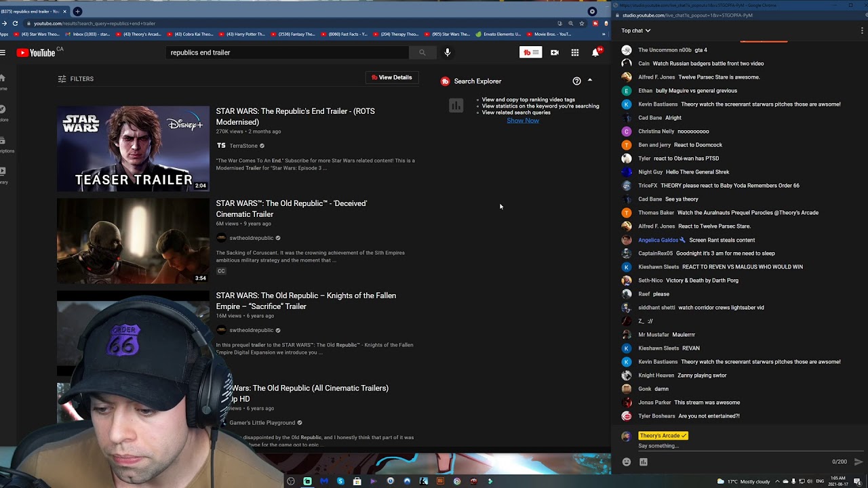Open the Windows notification center
Viewport: 868px width, 488px height.
tap(858, 481)
